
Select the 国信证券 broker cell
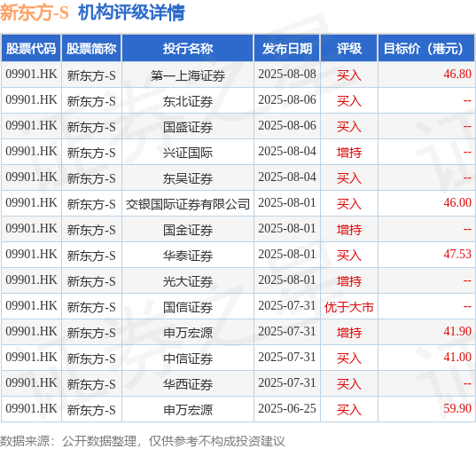click(x=188, y=307)
